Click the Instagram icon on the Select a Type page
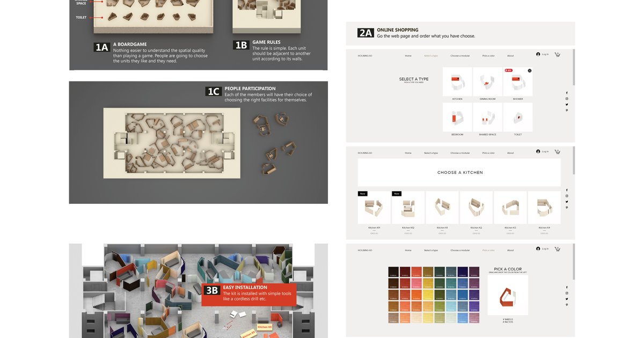Viewport: 644px width, 338px height. [x=567, y=99]
